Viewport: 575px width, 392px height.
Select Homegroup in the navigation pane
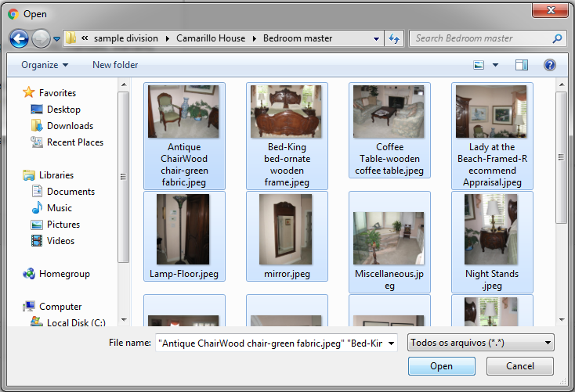pyautogui.click(x=64, y=274)
